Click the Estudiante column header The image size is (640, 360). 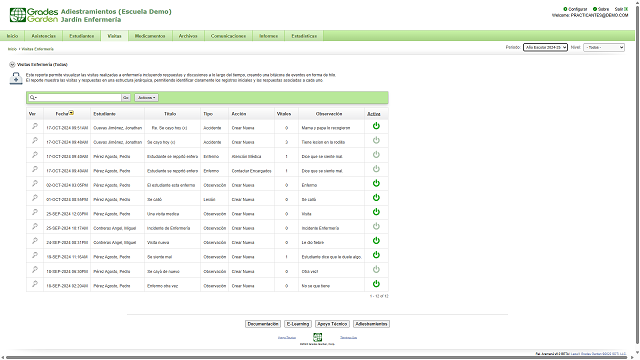[x=104, y=114]
